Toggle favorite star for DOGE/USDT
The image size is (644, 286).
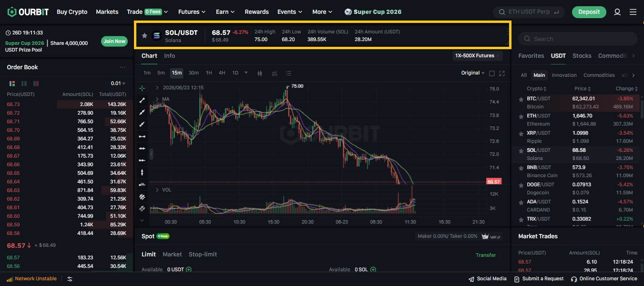pyautogui.click(x=521, y=185)
